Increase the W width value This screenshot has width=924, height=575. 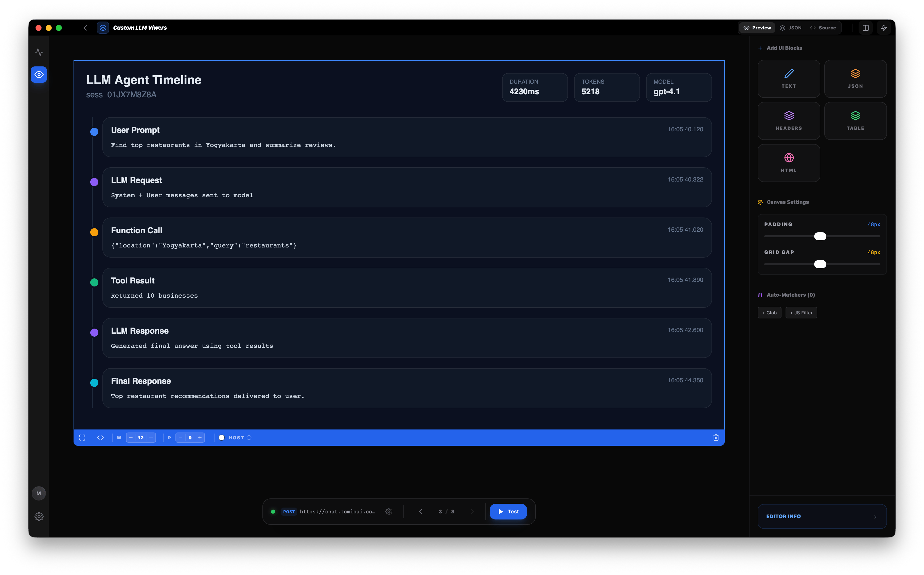point(151,438)
